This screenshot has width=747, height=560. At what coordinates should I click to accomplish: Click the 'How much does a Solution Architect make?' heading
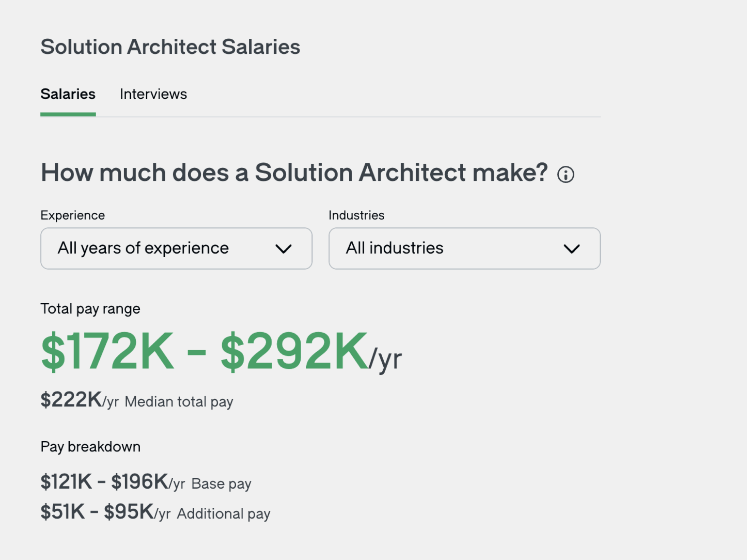click(x=294, y=173)
